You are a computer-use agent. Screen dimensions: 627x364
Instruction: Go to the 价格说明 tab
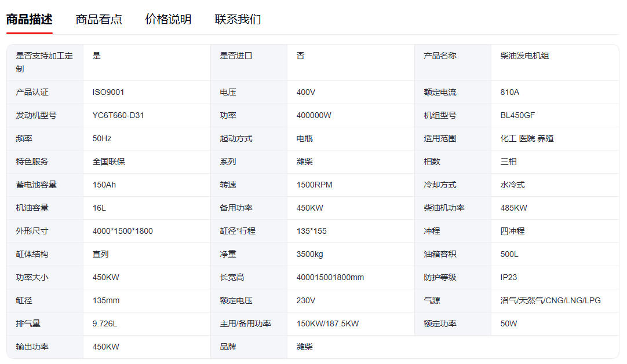pyautogui.click(x=168, y=19)
